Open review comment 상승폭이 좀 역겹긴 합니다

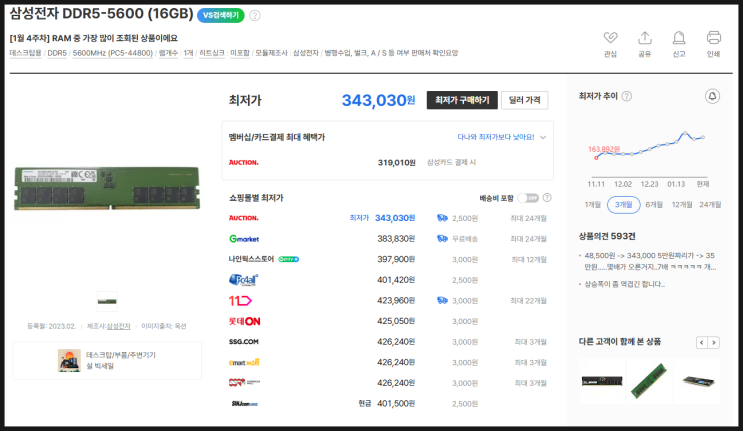tap(625, 284)
